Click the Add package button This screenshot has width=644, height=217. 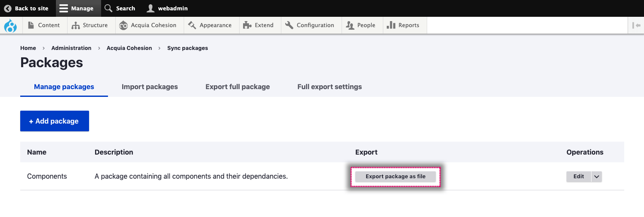click(55, 121)
